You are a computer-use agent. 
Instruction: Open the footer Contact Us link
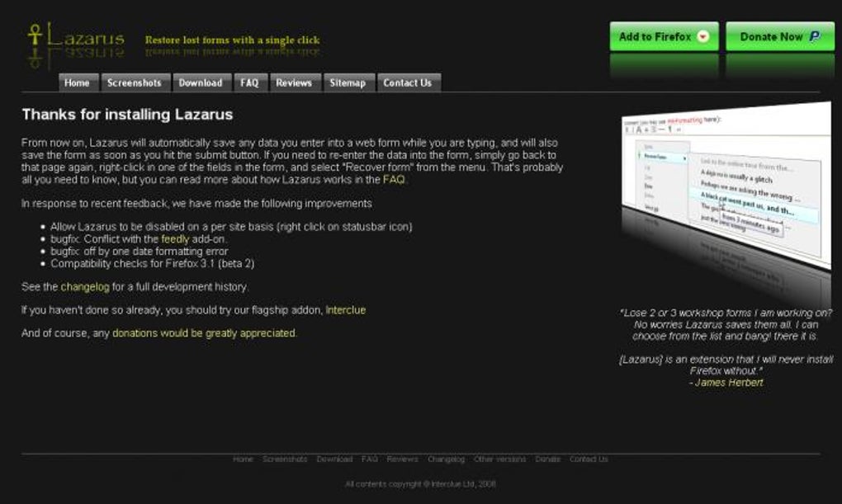coord(589,459)
